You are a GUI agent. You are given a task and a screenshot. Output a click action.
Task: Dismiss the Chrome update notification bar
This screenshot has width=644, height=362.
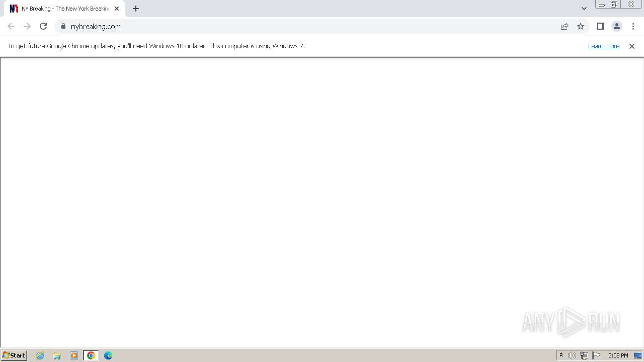click(x=632, y=46)
